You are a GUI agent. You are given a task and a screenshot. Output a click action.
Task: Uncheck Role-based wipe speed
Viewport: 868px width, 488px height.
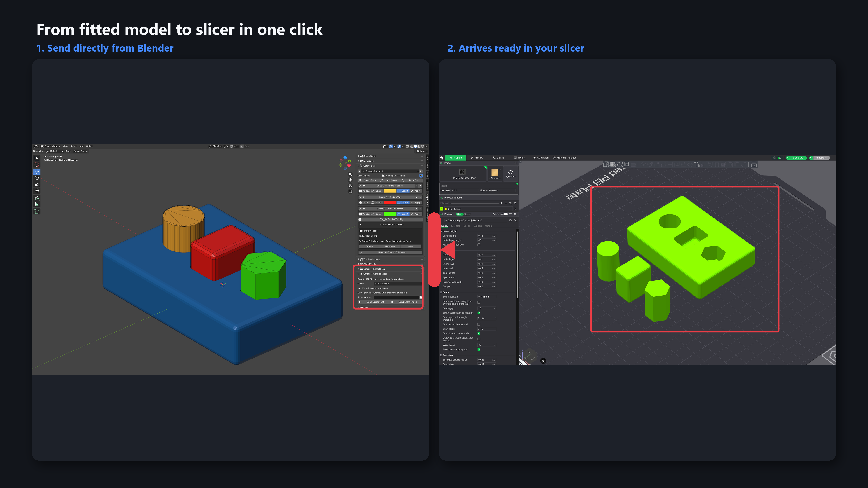pos(479,350)
